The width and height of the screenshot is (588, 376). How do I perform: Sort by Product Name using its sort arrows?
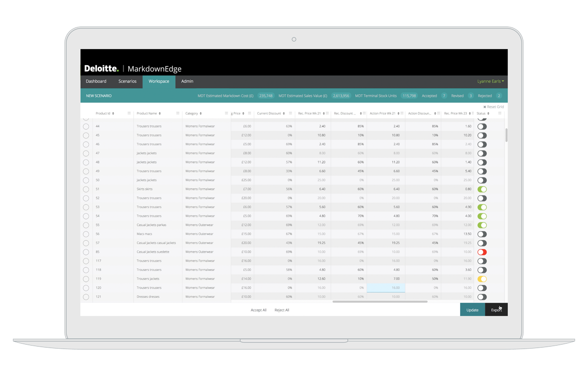tap(161, 113)
